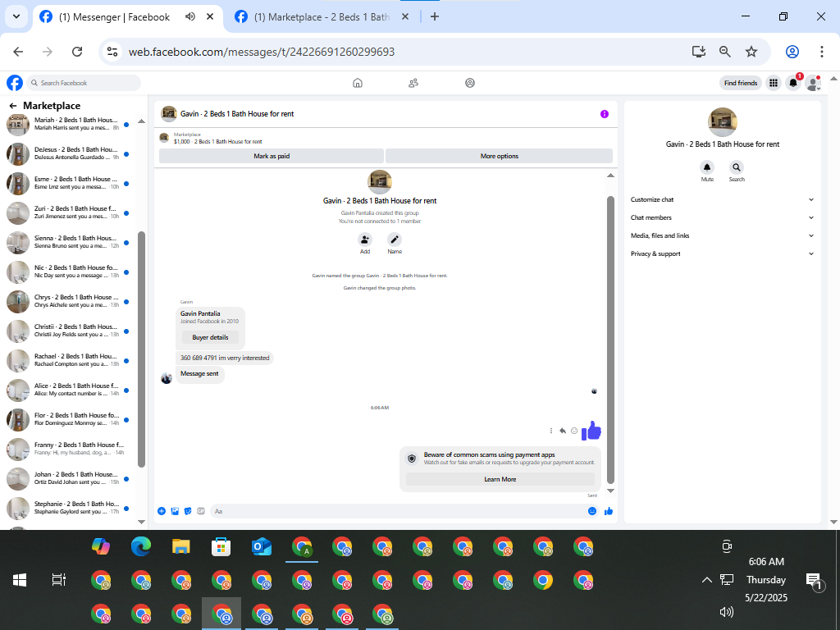Click the chat messages vertical scrollbar
840x630 pixels.
610,340
